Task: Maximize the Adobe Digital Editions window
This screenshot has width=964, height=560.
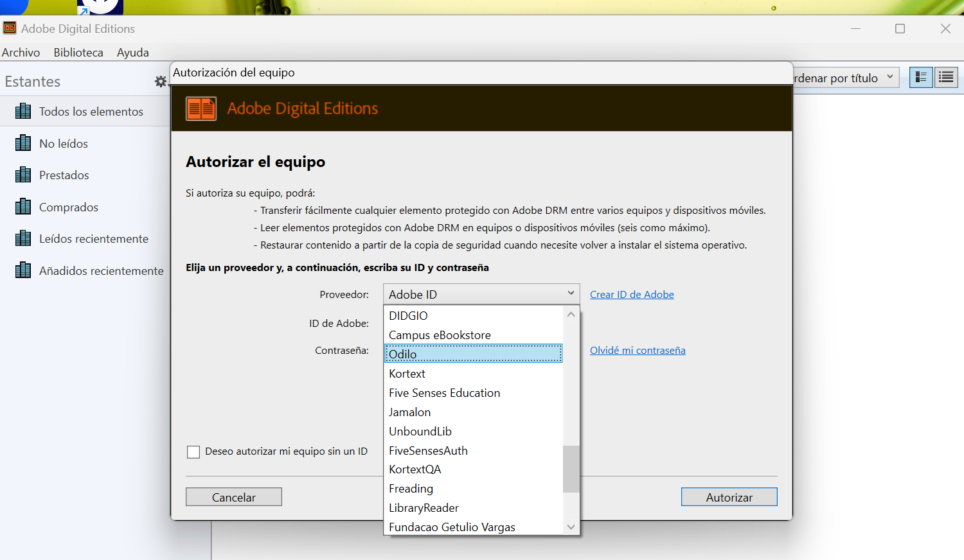Action: coord(900,28)
